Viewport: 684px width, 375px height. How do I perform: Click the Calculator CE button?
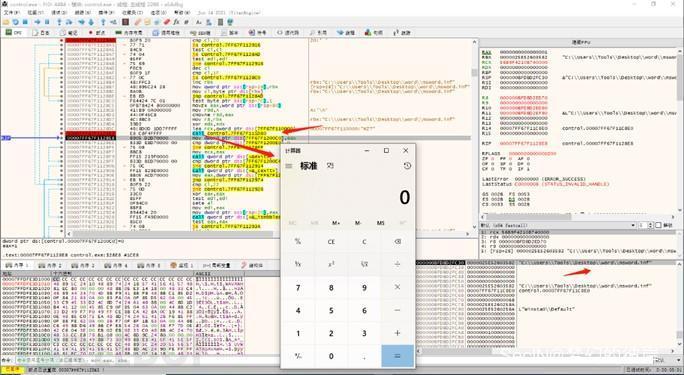point(331,242)
